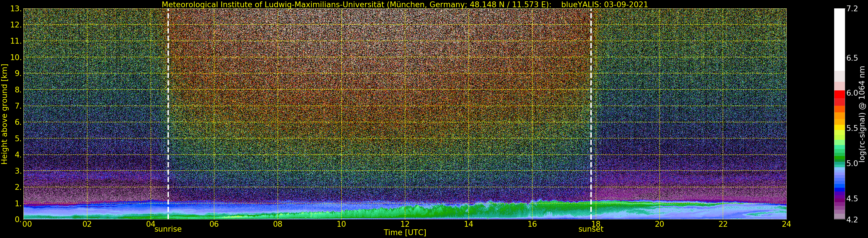Image resolution: width=868 pixels, height=238 pixels.
Task: Click the white dashed sunrise marker line
Action: [168, 114]
